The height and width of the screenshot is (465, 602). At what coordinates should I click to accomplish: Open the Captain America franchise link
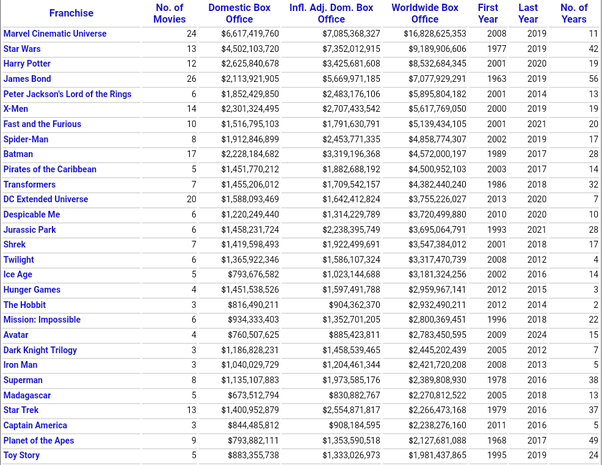(x=35, y=425)
